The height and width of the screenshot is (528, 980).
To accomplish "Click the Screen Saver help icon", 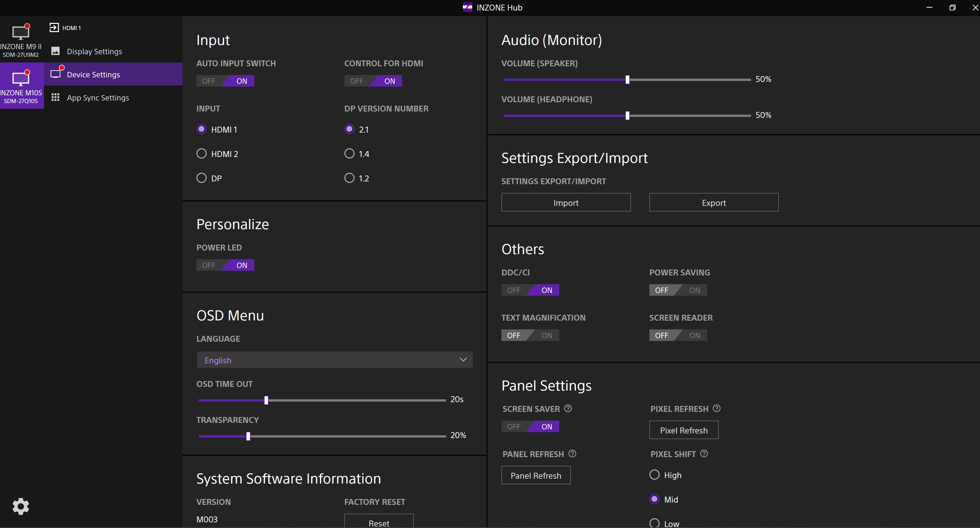I will [568, 409].
